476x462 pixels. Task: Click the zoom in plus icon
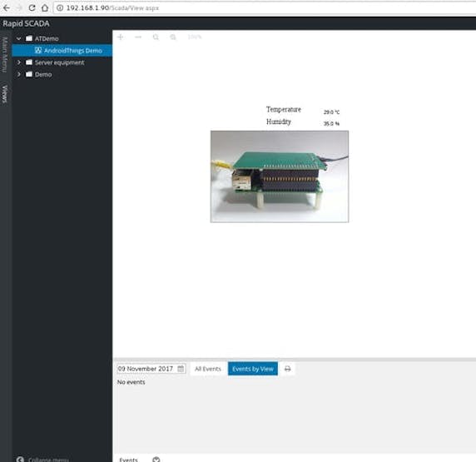pyautogui.click(x=121, y=37)
